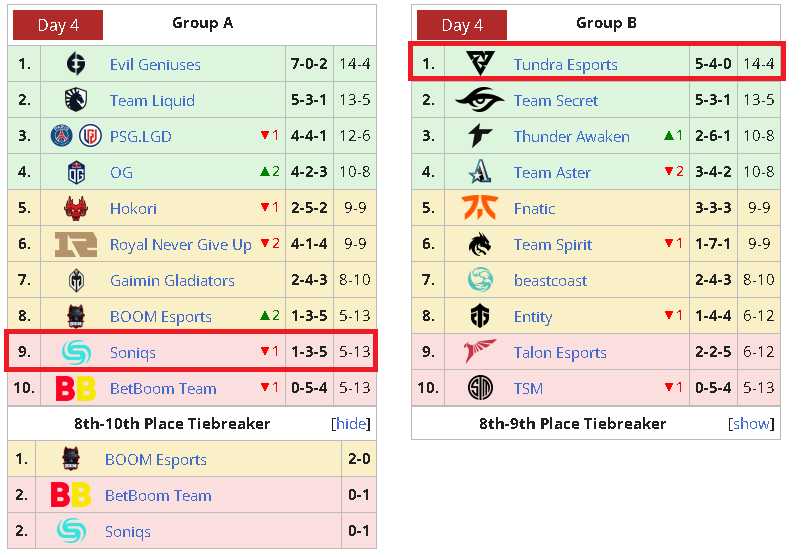
Task: Open the Tundra Esports team link
Action: (x=565, y=65)
